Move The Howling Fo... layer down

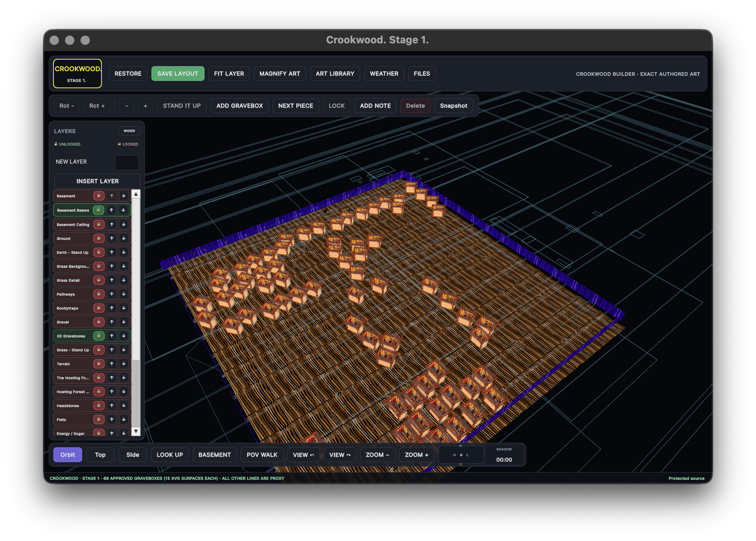coord(124,377)
